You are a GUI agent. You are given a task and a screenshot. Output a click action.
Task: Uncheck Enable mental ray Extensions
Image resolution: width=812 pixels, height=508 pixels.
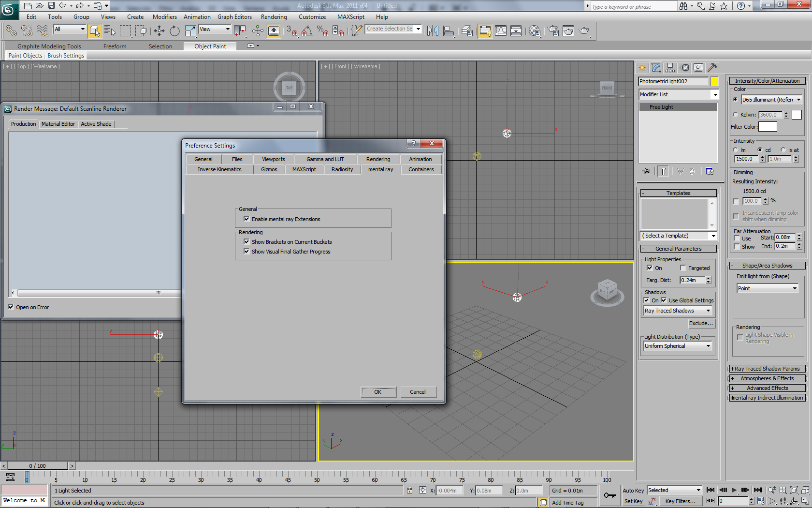246,219
